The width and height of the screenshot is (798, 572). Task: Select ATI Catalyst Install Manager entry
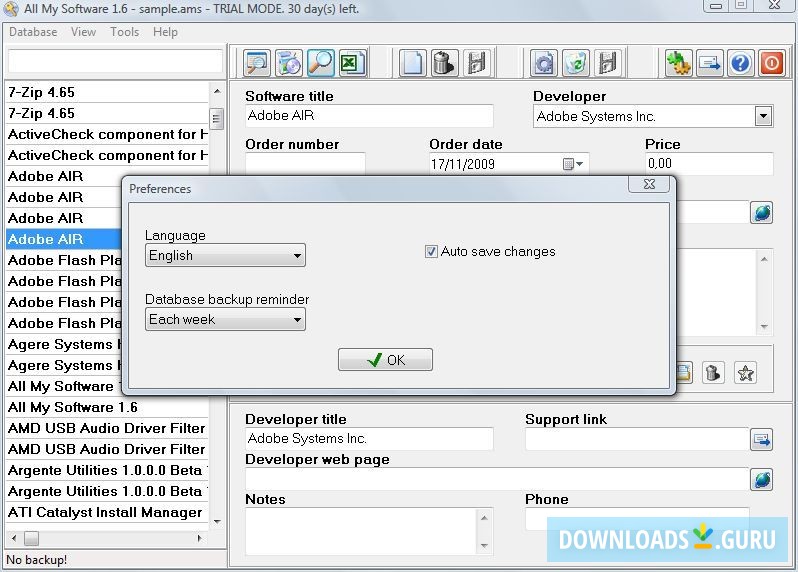tap(107, 512)
